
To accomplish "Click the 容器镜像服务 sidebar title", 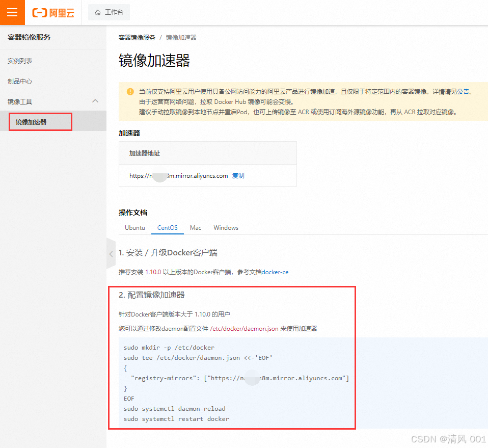I will [x=29, y=37].
